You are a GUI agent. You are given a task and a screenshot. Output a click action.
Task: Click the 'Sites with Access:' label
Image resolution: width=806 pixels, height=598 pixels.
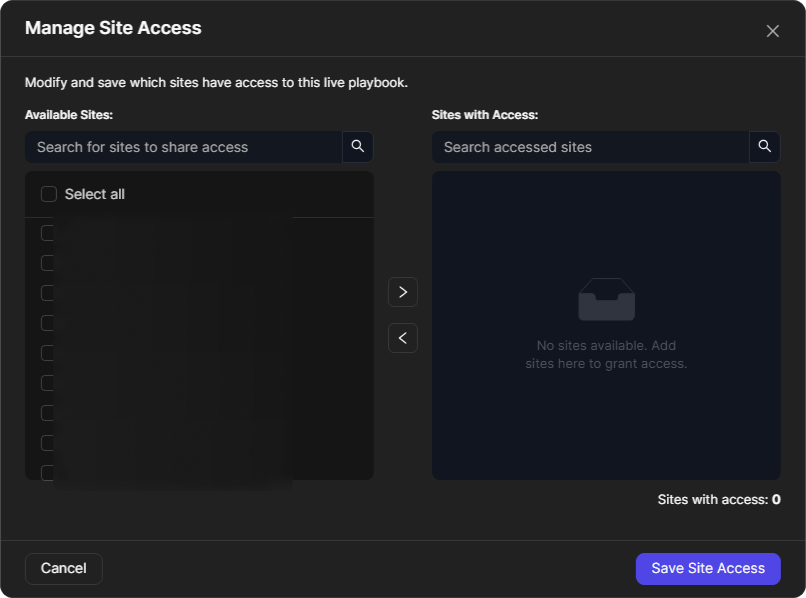click(x=485, y=115)
